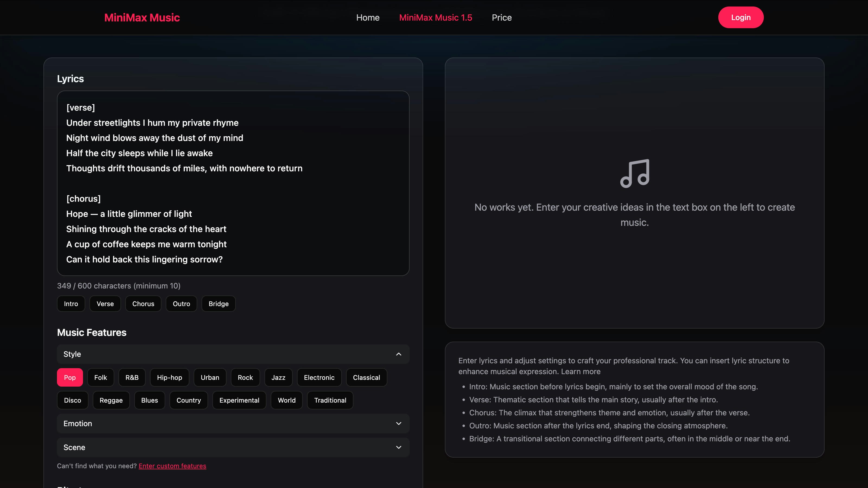The height and width of the screenshot is (488, 868).
Task: Select the Disco style chip
Action: tap(72, 400)
